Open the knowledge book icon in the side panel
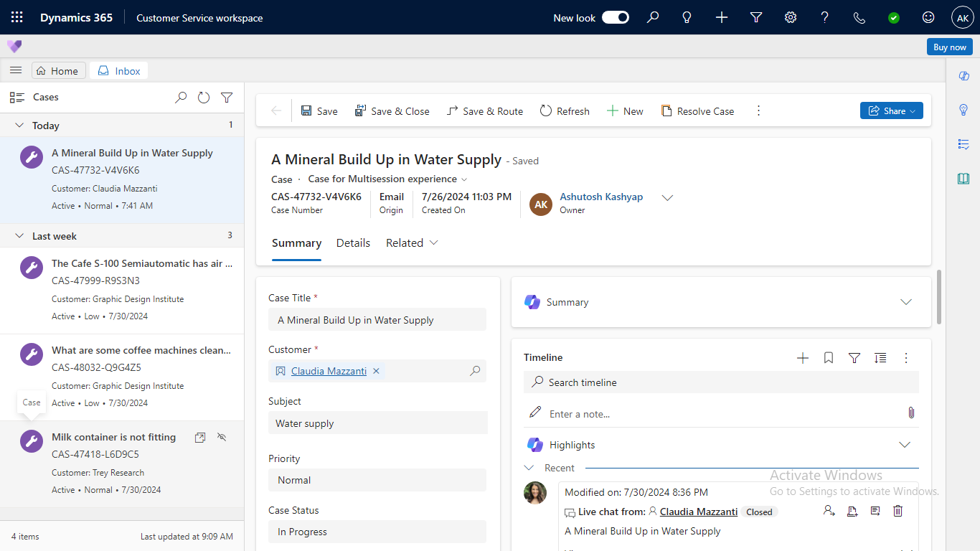 (963, 179)
